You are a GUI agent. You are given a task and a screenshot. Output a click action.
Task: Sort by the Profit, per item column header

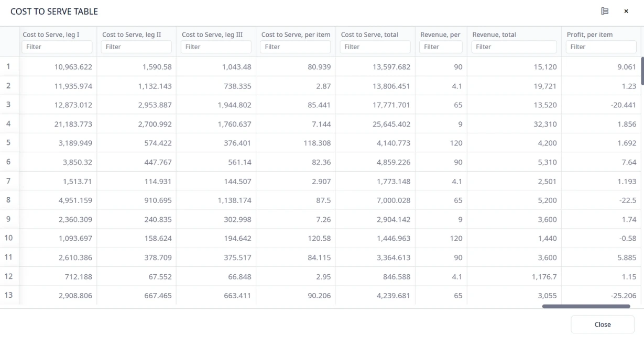pyautogui.click(x=590, y=35)
